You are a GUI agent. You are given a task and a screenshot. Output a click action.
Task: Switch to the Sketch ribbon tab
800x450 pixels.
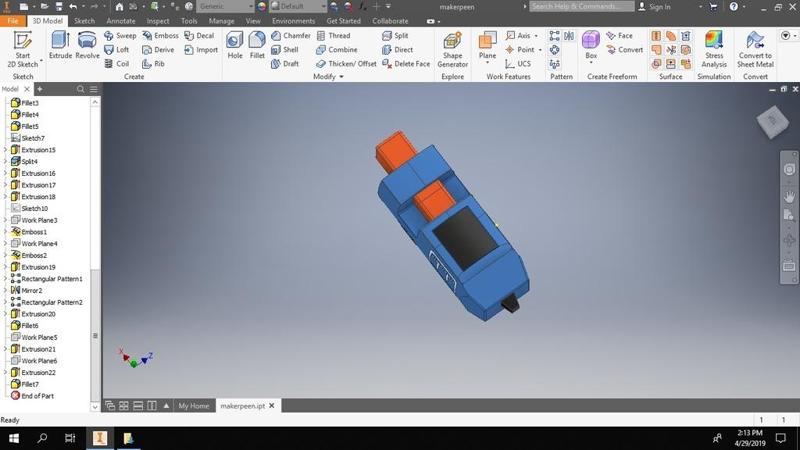84,21
